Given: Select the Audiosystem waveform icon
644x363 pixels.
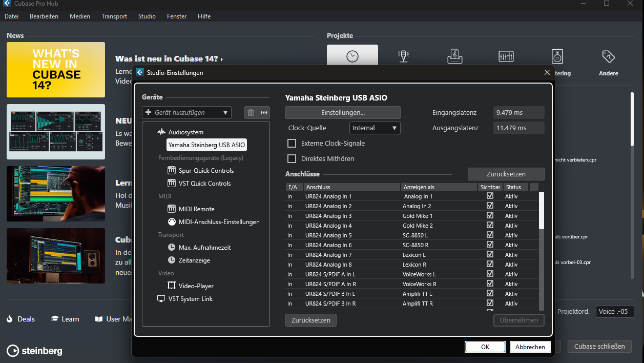Looking at the screenshot, I should click(161, 132).
